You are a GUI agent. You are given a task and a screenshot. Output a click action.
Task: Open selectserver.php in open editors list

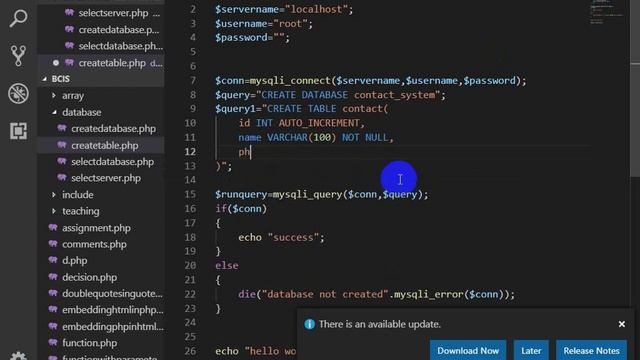(113, 13)
